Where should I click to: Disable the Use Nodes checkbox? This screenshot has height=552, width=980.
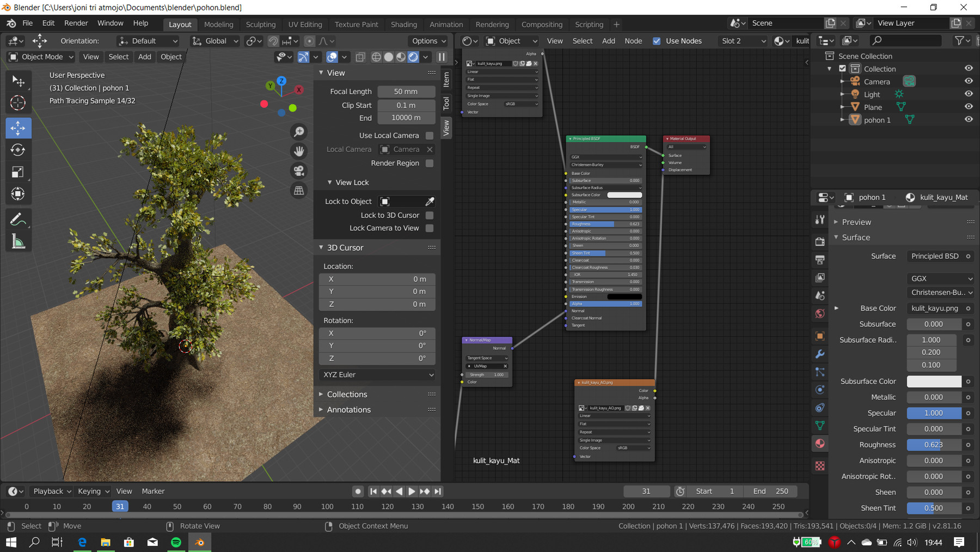657,40
